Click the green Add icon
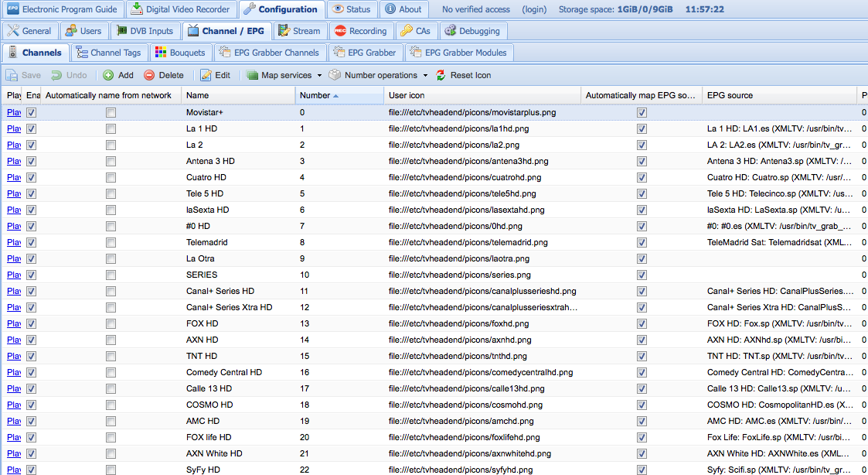The width and height of the screenshot is (868, 475). coord(108,75)
